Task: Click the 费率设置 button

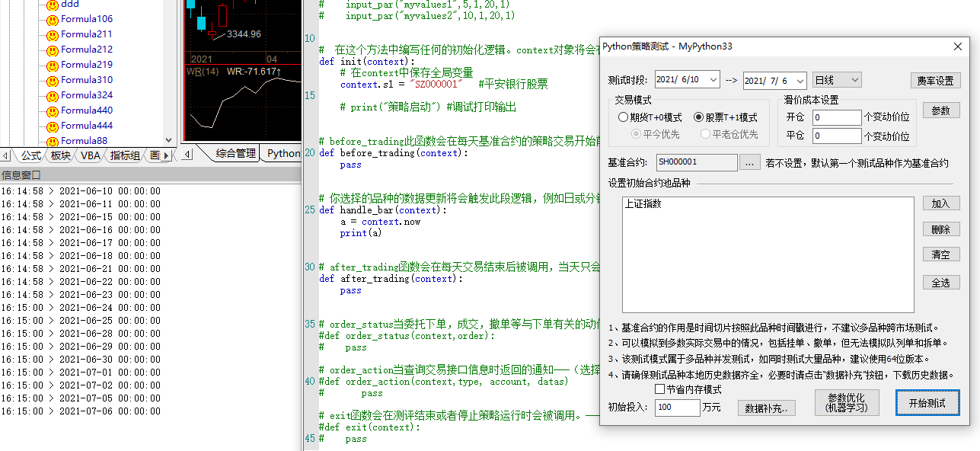Action: click(936, 81)
